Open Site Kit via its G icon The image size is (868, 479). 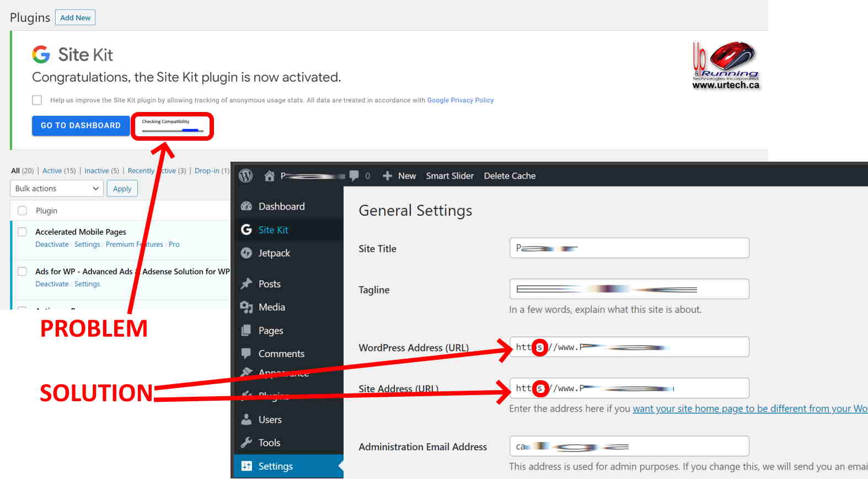[247, 230]
